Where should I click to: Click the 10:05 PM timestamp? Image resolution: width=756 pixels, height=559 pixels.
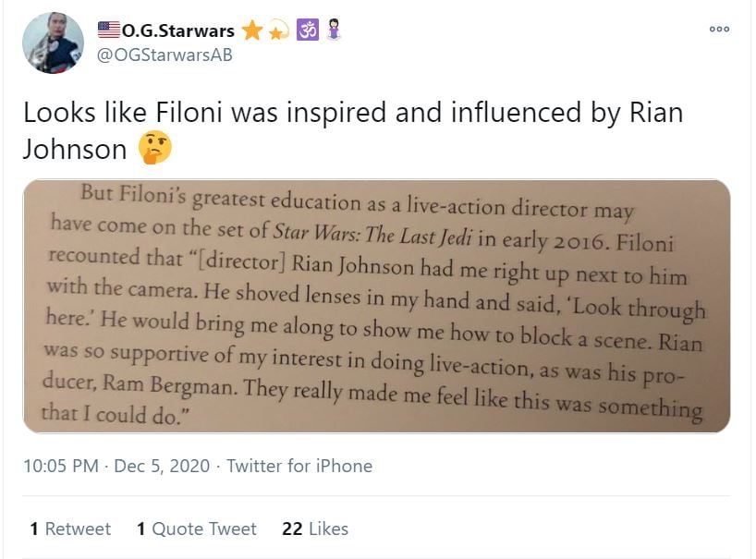(x=61, y=466)
